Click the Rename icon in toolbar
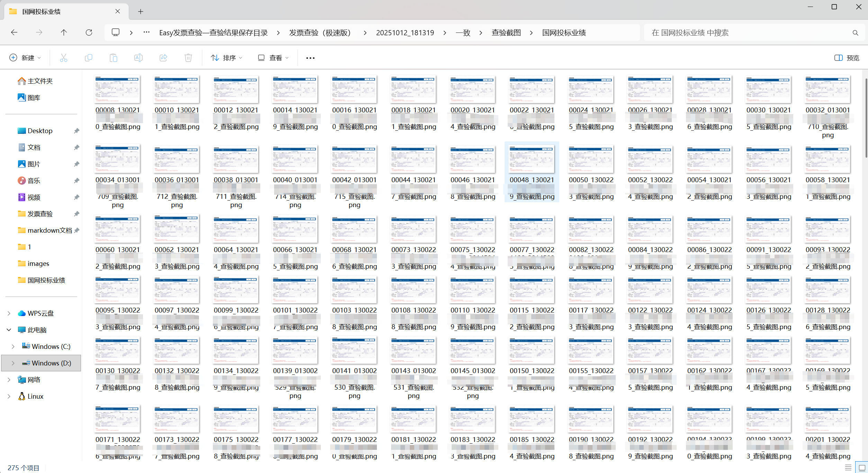Viewport: 868px width, 473px height. 138,58
